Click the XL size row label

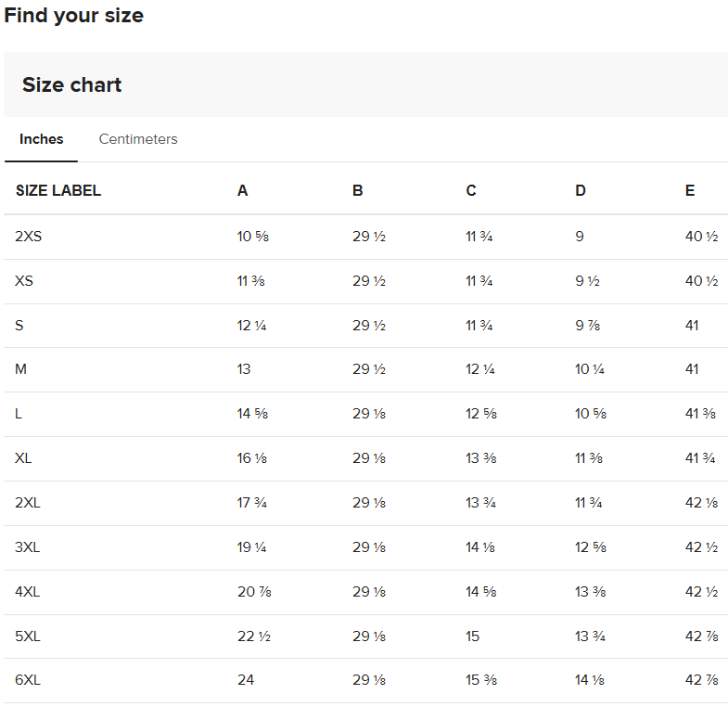[24, 458]
